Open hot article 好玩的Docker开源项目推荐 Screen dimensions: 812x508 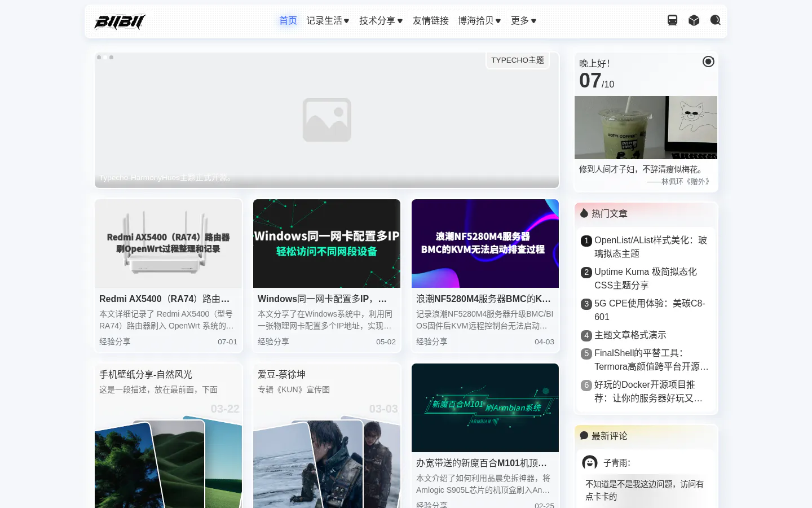[648, 391]
